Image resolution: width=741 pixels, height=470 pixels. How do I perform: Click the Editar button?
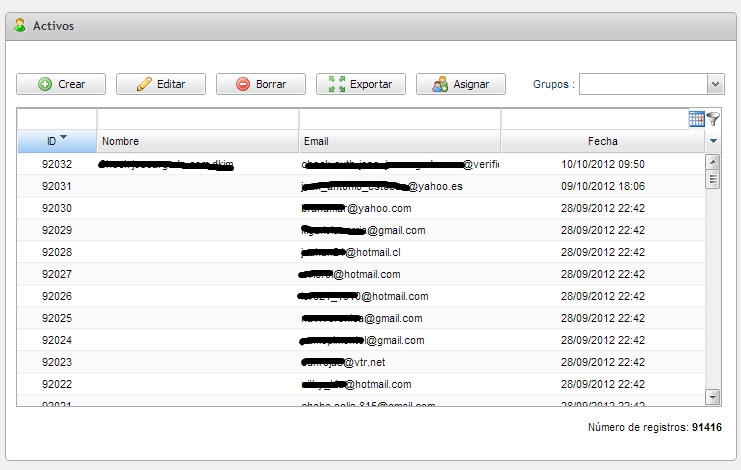pyautogui.click(x=161, y=84)
